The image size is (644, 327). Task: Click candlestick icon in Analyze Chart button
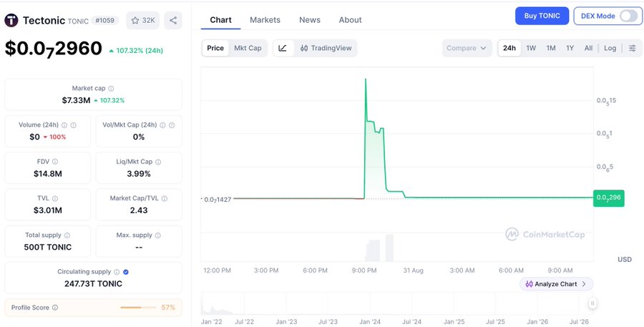pyautogui.click(x=529, y=284)
